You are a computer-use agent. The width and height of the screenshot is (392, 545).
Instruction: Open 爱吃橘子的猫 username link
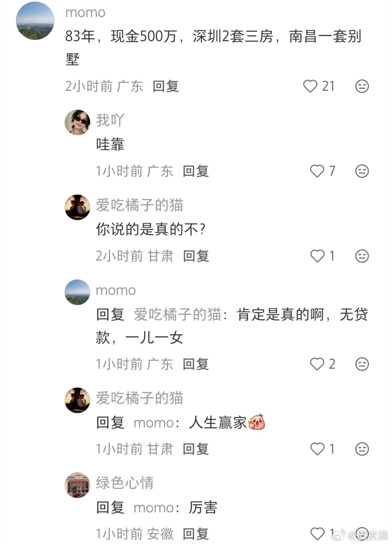[x=139, y=205]
